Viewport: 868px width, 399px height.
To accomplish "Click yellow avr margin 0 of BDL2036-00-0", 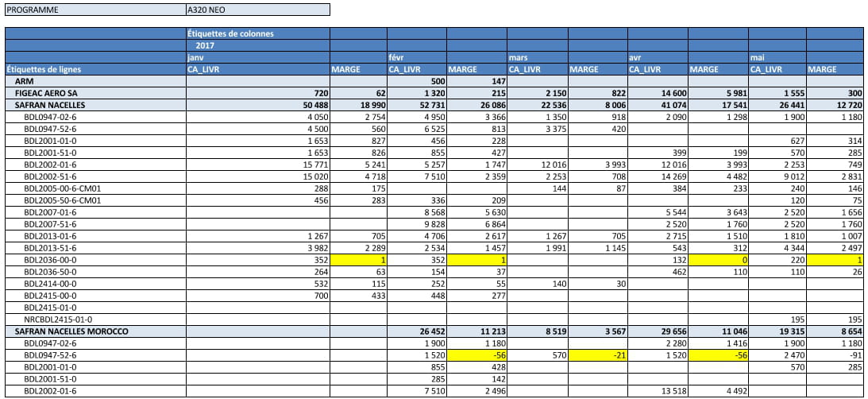I will click(x=718, y=259).
